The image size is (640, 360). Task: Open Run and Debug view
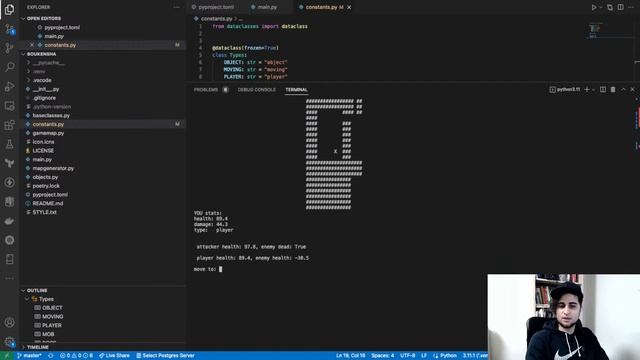coord(9,87)
